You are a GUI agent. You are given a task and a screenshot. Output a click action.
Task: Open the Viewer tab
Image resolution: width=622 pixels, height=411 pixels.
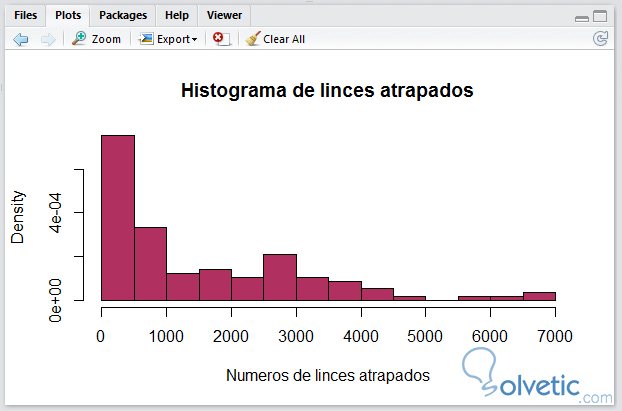pos(224,15)
